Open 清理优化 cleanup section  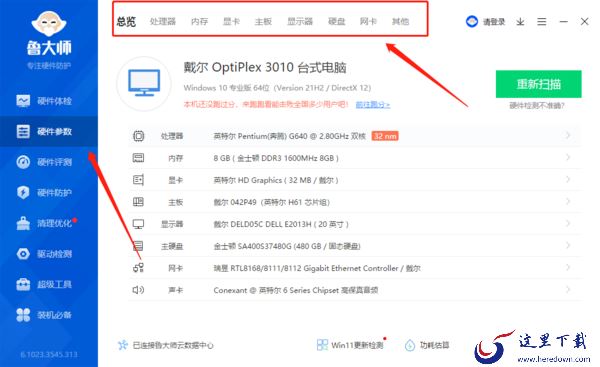point(49,223)
